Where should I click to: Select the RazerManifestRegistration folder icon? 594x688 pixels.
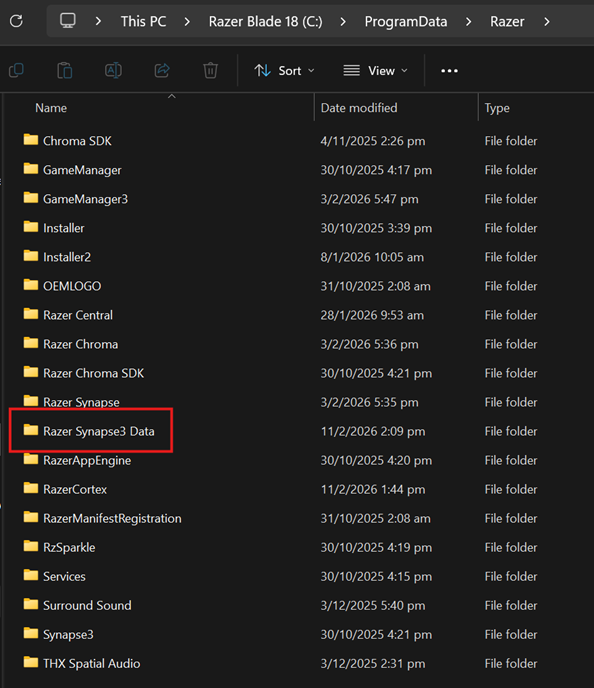[31, 517]
